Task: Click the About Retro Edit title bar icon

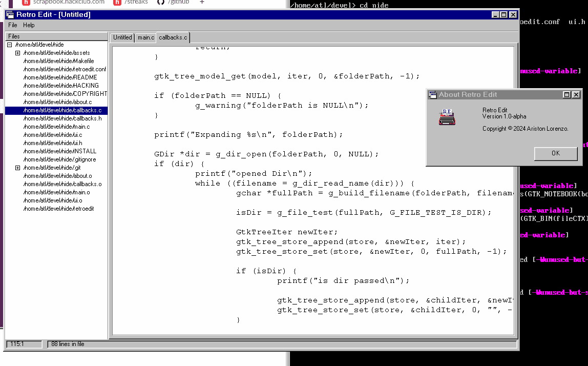Action: point(433,95)
